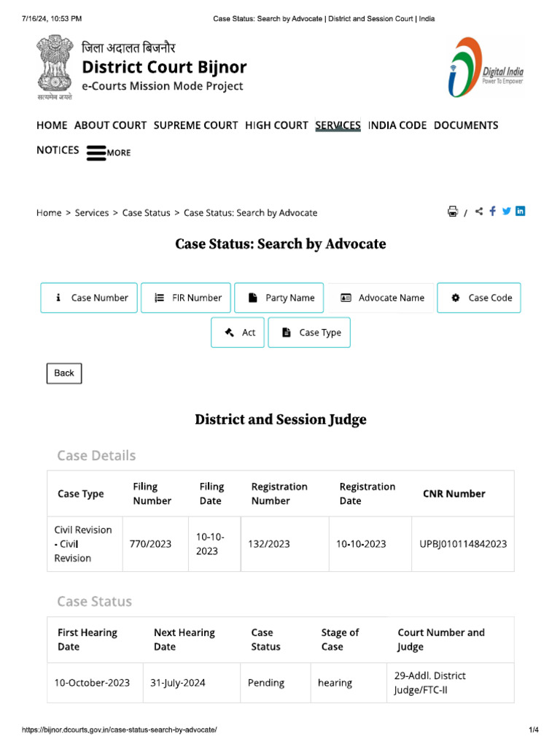Image resolution: width=560 pixels, height=747 pixels.
Task: Select the Advocate Name tab
Action: tap(381, 298)
